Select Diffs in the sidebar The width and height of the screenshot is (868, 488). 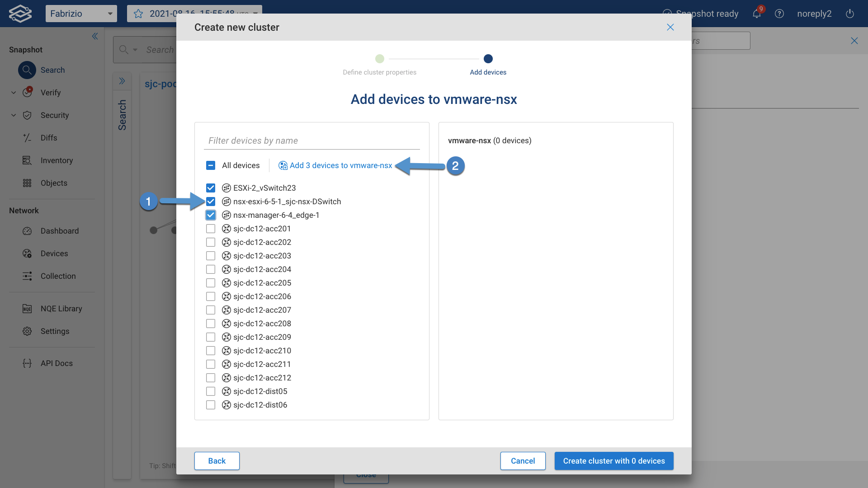coord(49,138)
